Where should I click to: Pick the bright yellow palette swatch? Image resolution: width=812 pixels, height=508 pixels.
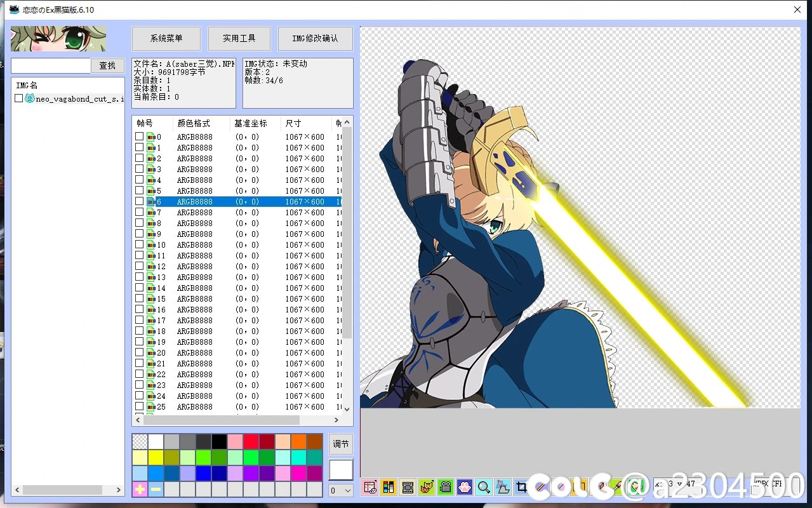pos(156,457)
